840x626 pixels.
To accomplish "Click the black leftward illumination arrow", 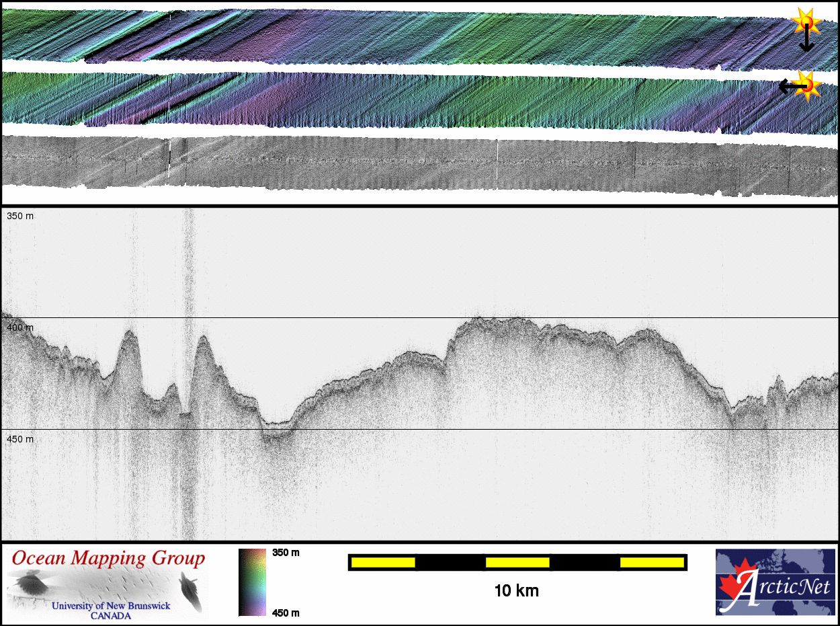I will pos(789,87).
